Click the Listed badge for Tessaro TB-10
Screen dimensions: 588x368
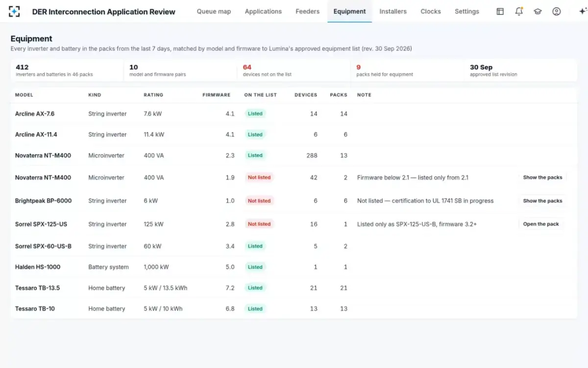[255, 309]
